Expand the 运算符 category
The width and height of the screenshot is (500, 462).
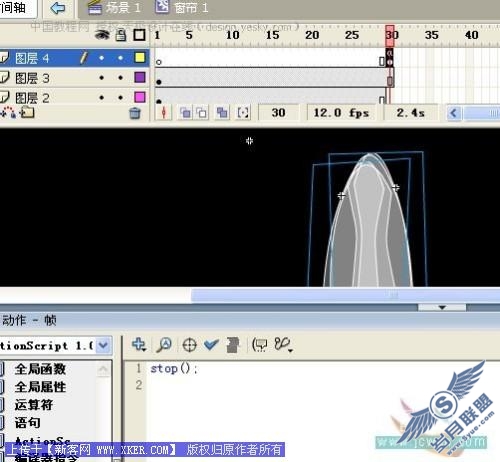[34, 405]
